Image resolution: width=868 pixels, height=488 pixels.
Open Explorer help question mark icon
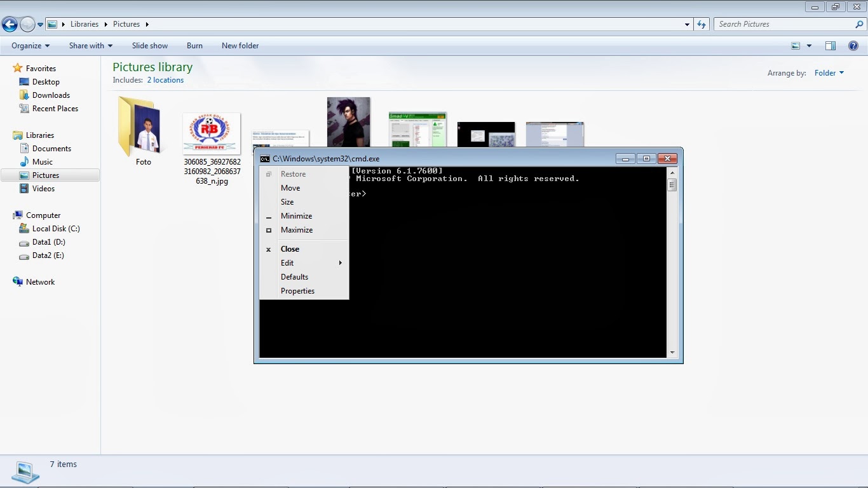point(853,46)
